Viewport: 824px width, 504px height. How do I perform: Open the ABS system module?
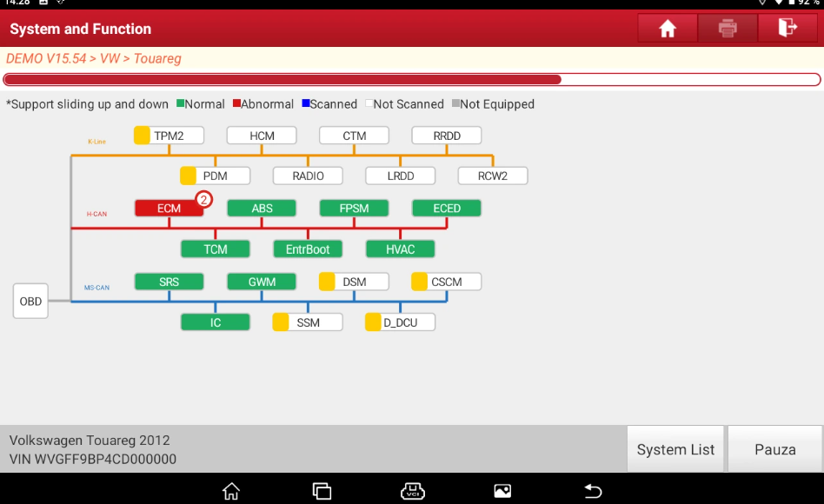pyautogui.click(x=262, y=209)
